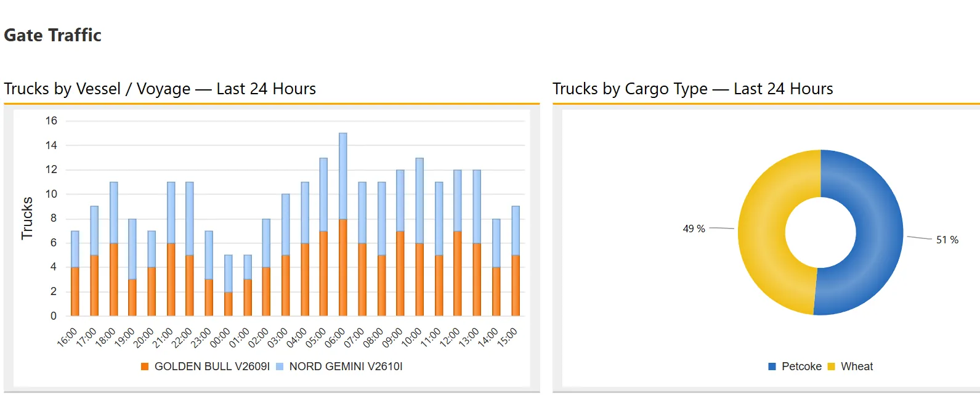Select the blue bar segment at 05:00

tap(323, 195)
